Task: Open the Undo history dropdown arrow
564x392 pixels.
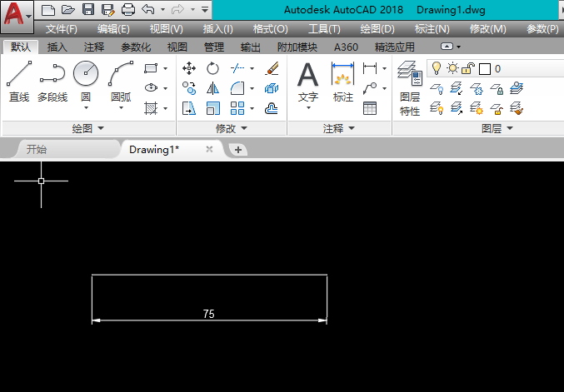Action: [162, 10]
